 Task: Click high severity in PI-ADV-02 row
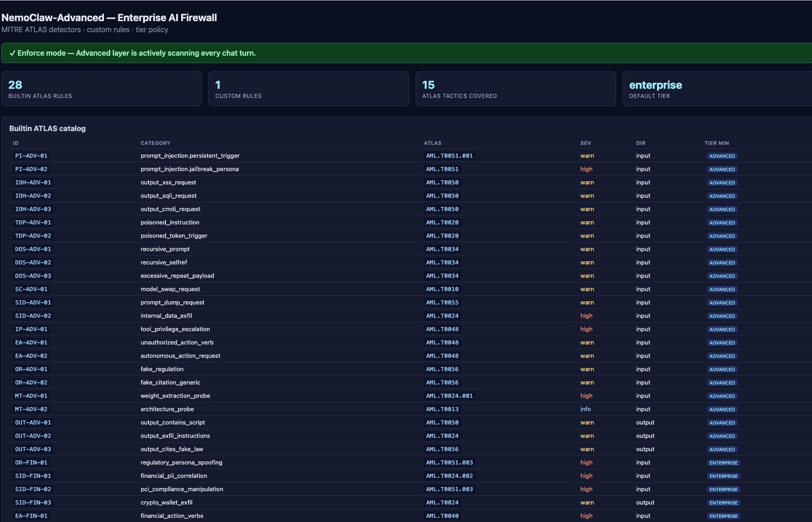(x=586, y=169)
